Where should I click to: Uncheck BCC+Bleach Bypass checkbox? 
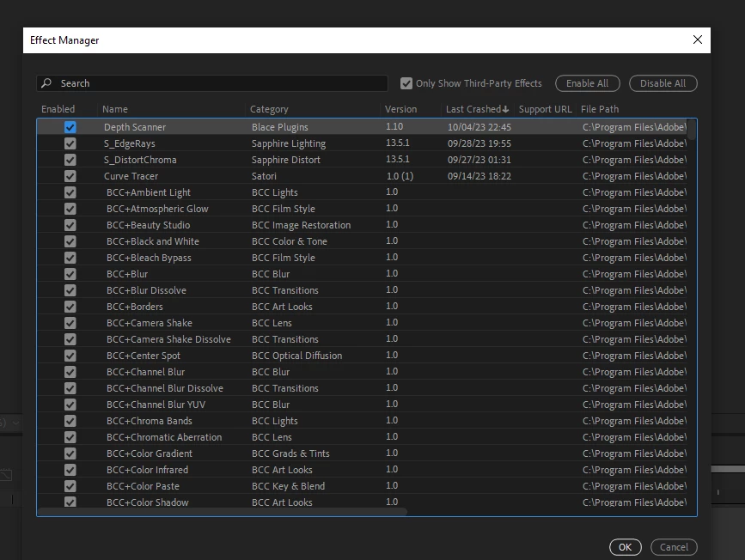70,258
